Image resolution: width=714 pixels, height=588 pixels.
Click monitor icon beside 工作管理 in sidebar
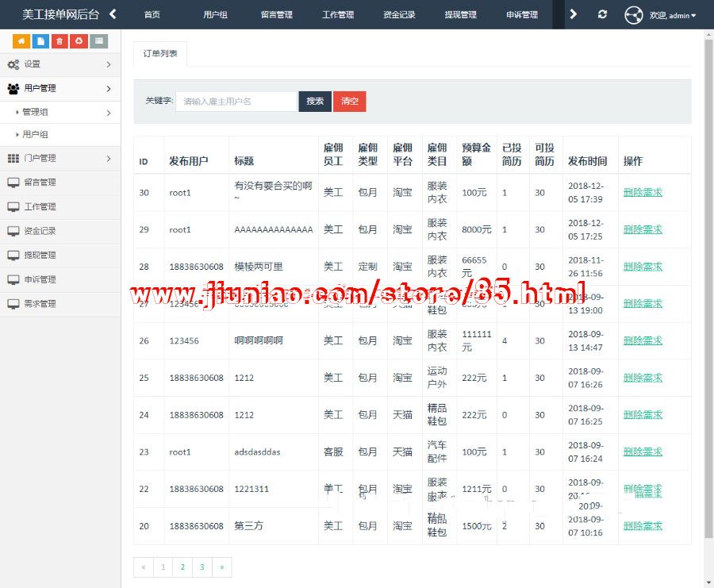point(13,207)
